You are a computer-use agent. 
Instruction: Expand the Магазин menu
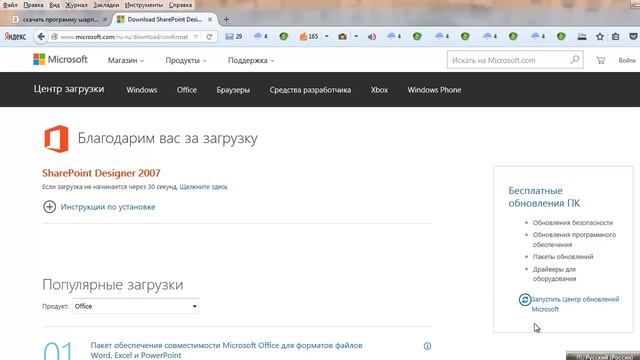point(126,60)
